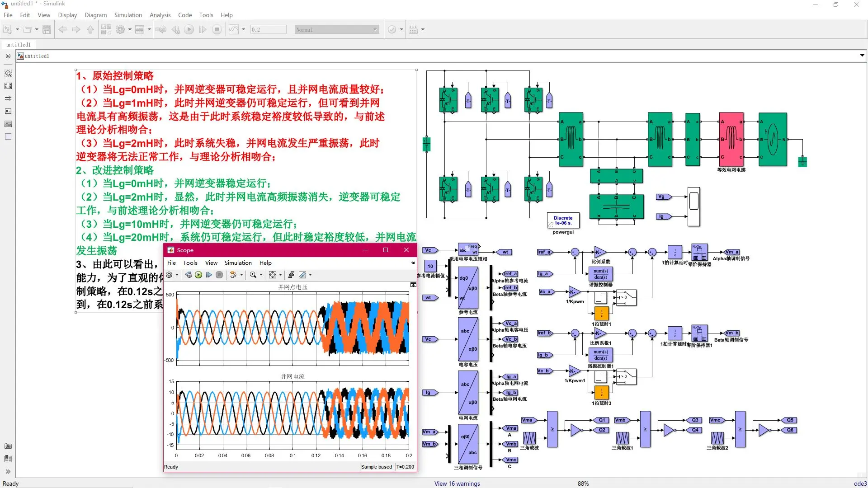Viewport: 868px width, 488px height.
Task: Click the Open model folder icon
Action: [27, 30]
